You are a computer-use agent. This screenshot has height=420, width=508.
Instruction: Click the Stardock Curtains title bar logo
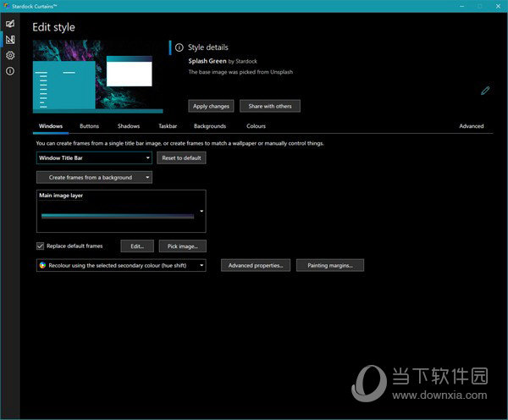coord(6,6)
